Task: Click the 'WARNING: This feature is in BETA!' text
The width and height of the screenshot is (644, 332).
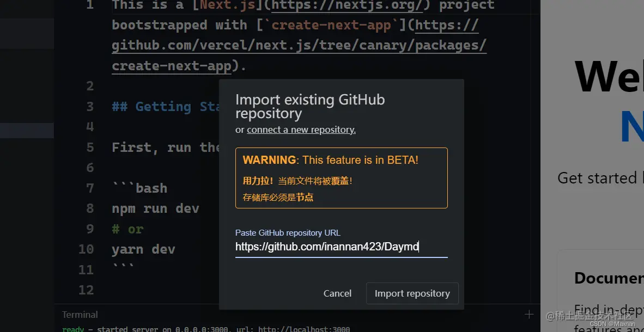Action: (331, 160)
